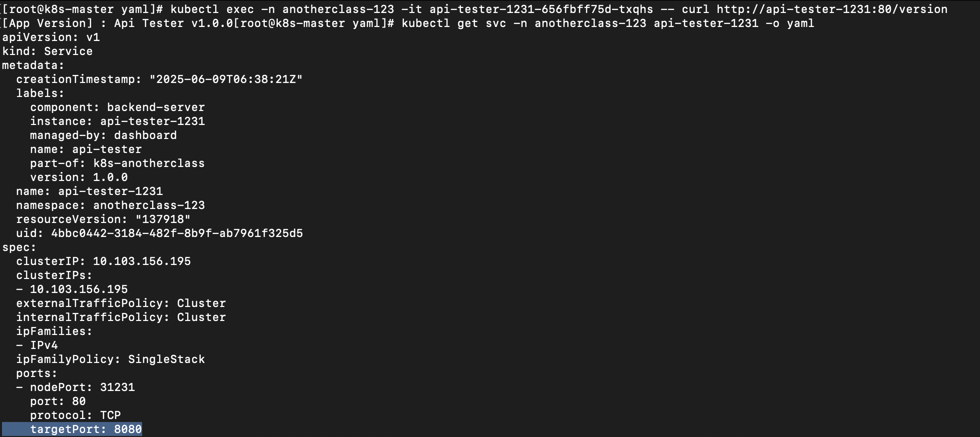Click the highlighted targetPort: 8080 line
Image resolution: width=980 pixels, height=437 pixels.
[86, 429]
